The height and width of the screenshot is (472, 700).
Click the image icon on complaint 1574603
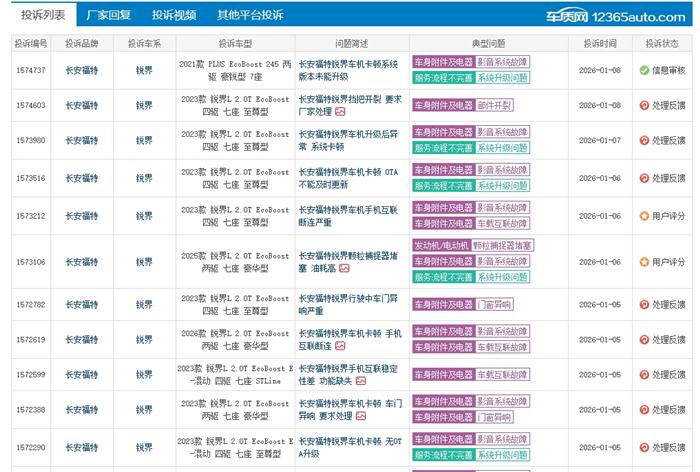pyautogui.click(x=341, y=113)
